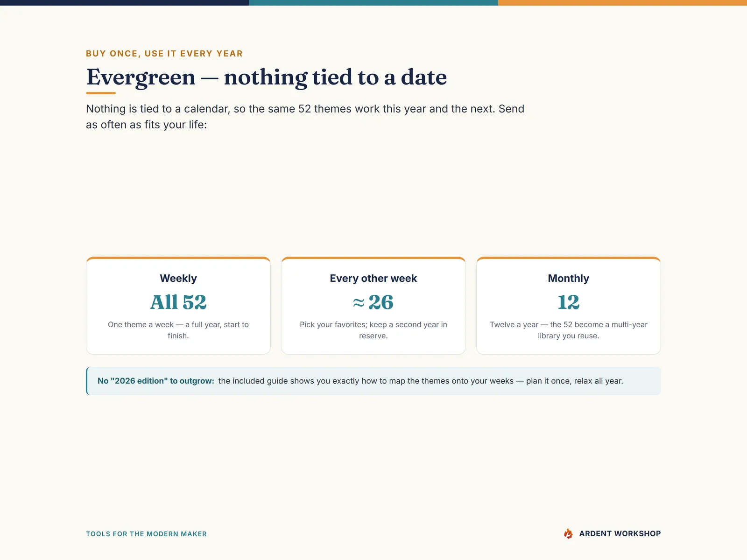Click the intro paragraph about 52 themes
747x560 pixels.
305,117
